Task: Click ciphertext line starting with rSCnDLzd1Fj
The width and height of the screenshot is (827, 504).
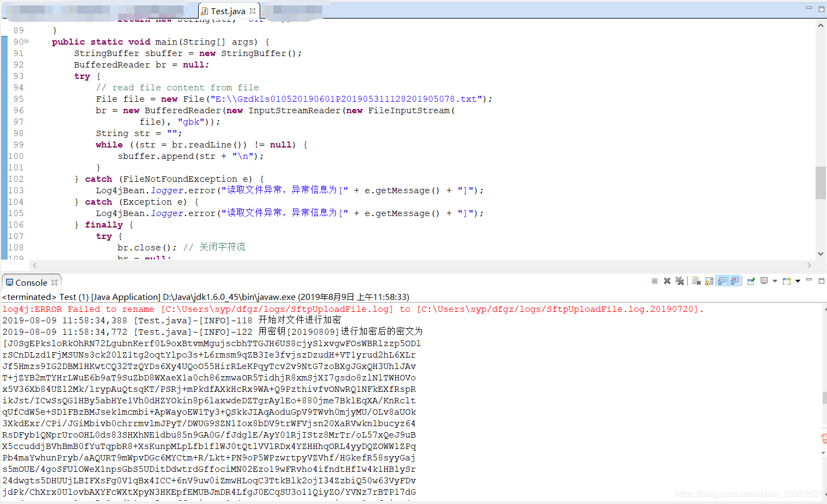Action: coord(209,355)
